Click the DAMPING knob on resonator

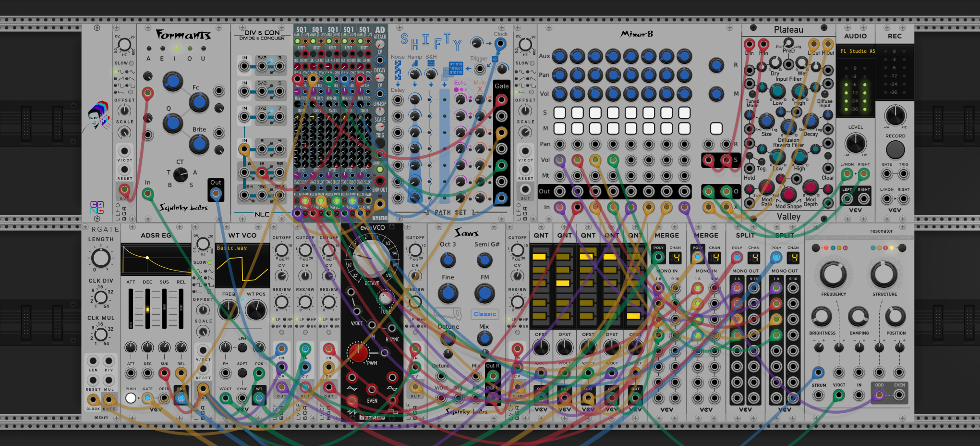pyautogui.click(x=858, y=316)
